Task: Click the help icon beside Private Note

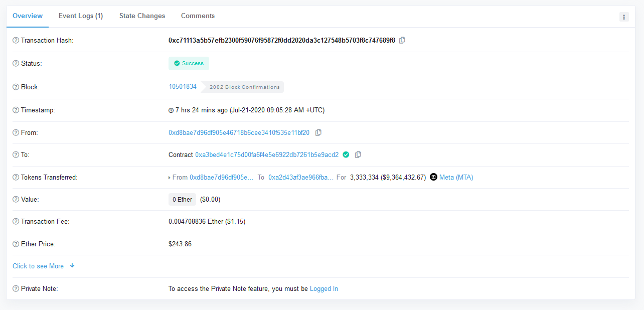Action: (x=16, y=289)
